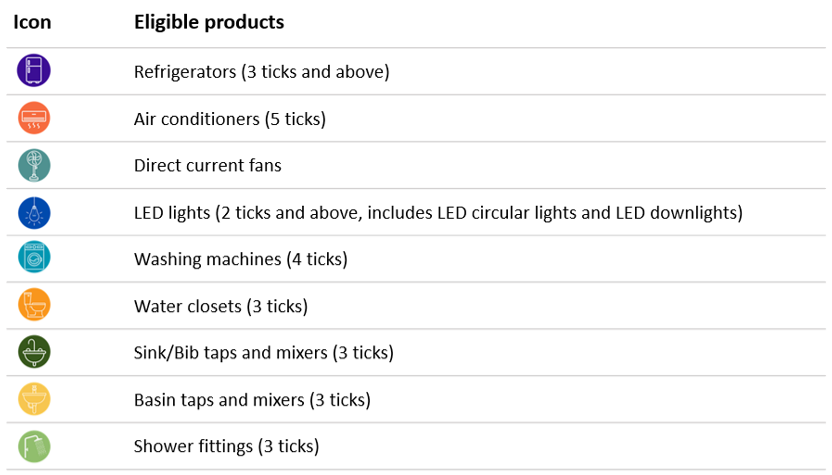The height and width of the screenshot is (475, 832).
Task: Click 'Shower fittings (3 ticks)' text
Action: 227,446
